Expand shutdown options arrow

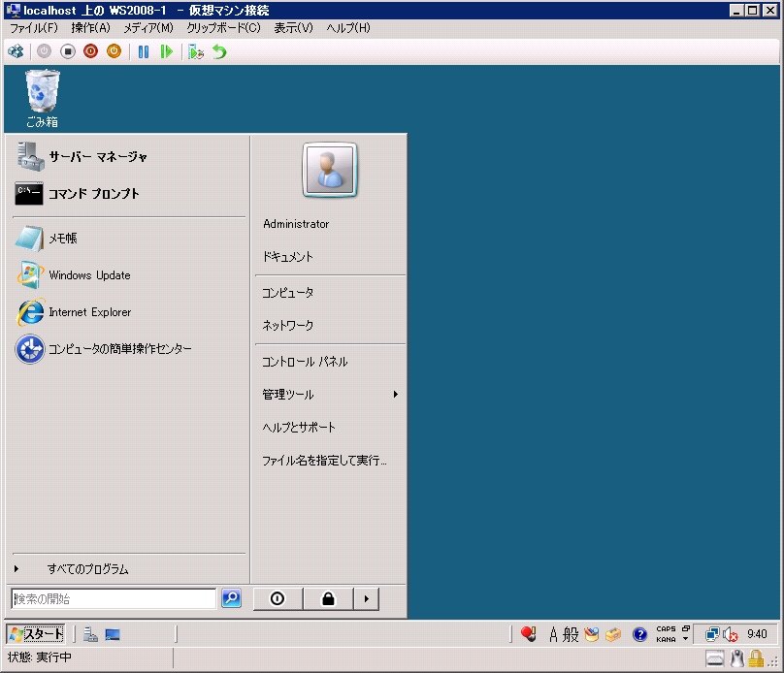(367, 598)
